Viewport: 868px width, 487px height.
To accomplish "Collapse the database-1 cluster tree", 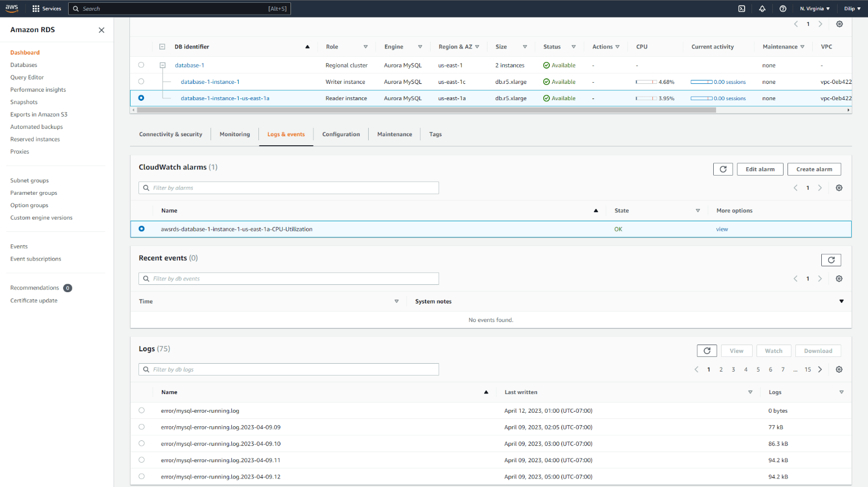I will [162, 65].
